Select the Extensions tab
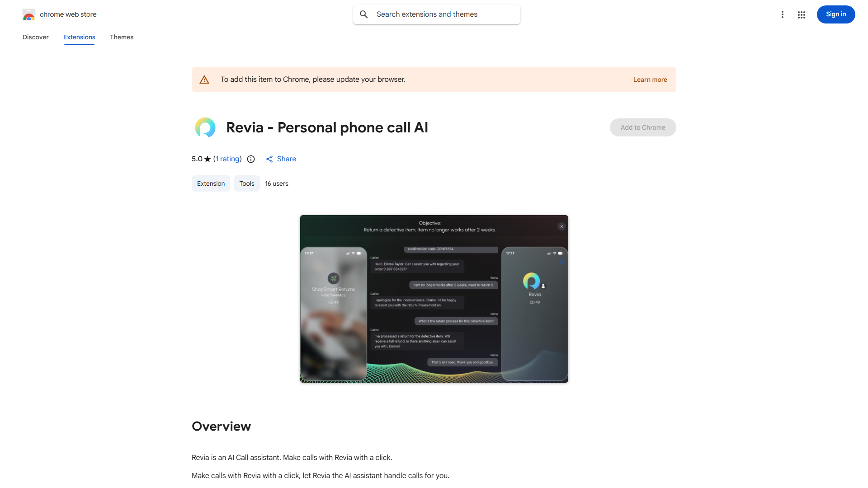868x488 pixels. pyautogui.click(x=79, y=37)
